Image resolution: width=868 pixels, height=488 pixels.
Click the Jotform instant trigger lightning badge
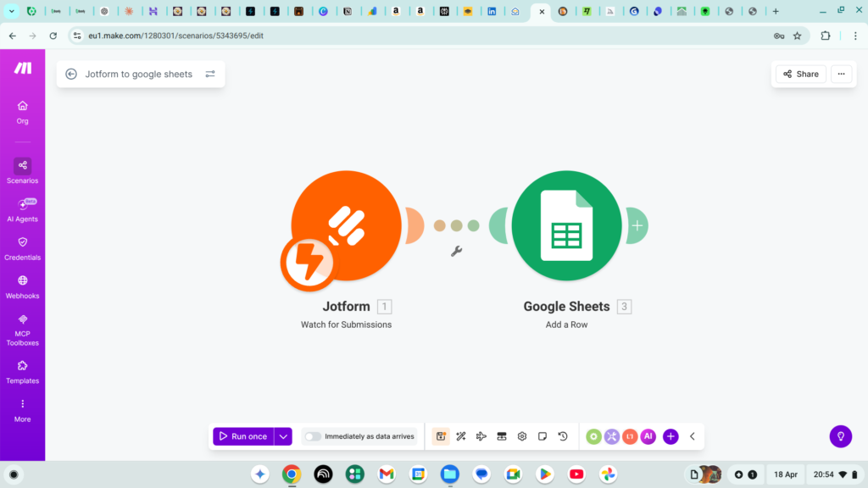[x=307, y=263]
